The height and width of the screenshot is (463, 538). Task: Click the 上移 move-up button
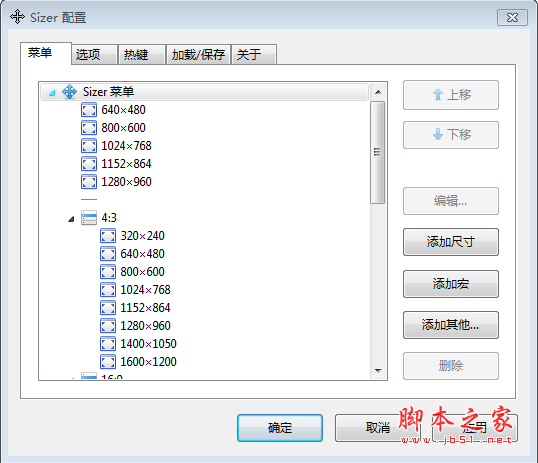pyautogui.click(x=451, y=95)
